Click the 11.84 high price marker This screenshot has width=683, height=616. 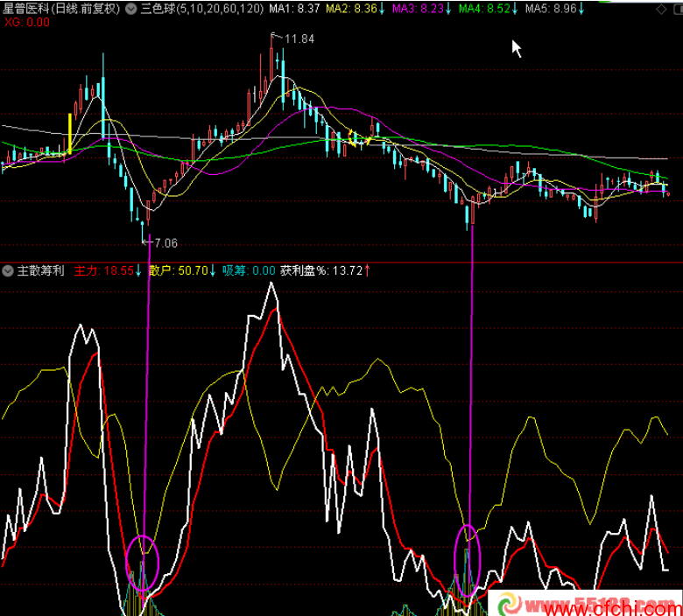[x=299, y=39]
